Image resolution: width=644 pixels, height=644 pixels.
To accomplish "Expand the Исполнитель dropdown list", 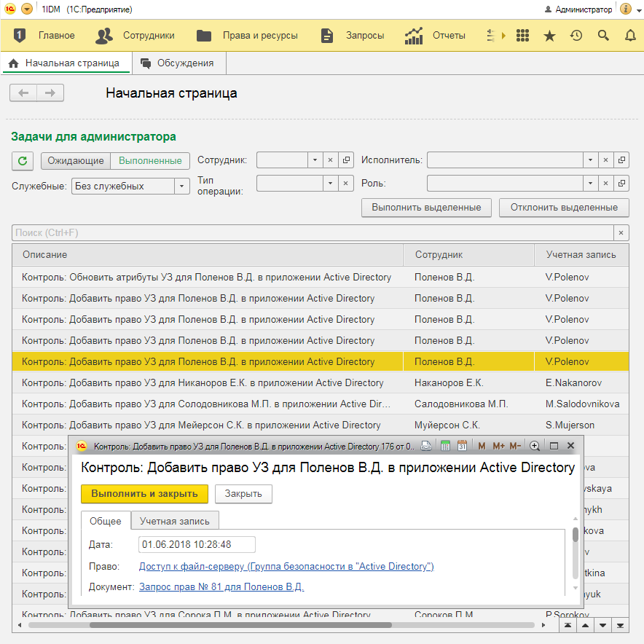I will [589, 160].
